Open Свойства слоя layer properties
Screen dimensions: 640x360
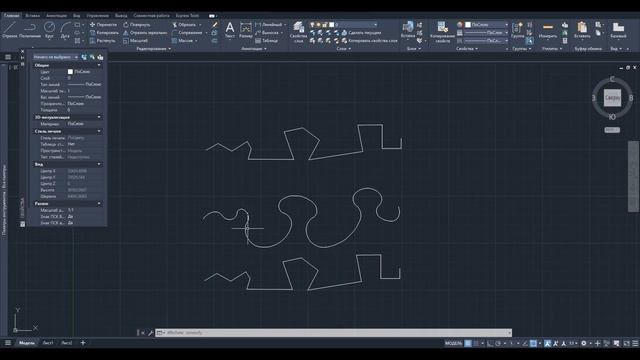[x=298, y=32]
